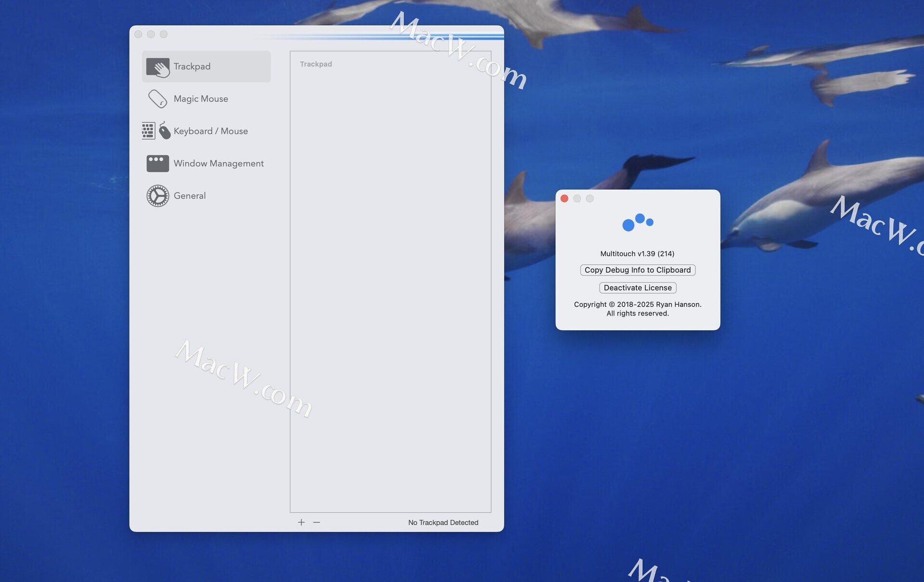Viewport: 924px width, 582px height.
Task: Open the Keyboard / Mouse section
Action: (211, 131)
